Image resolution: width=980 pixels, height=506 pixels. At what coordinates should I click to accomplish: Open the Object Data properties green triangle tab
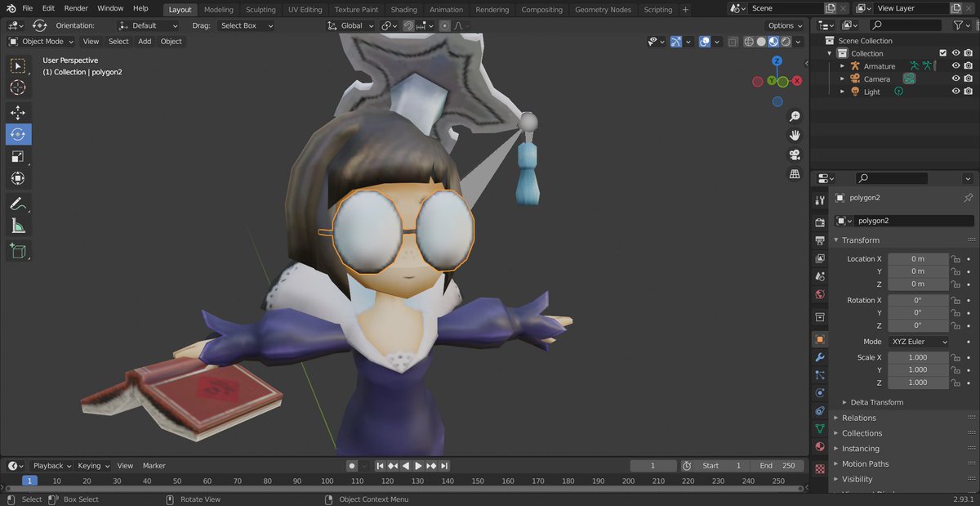pos(820,428)
